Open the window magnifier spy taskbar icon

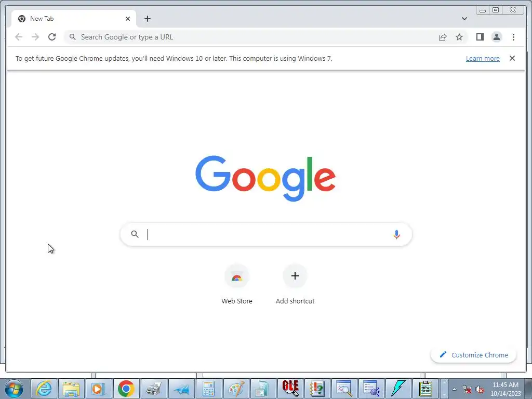[x=344, y=389]
